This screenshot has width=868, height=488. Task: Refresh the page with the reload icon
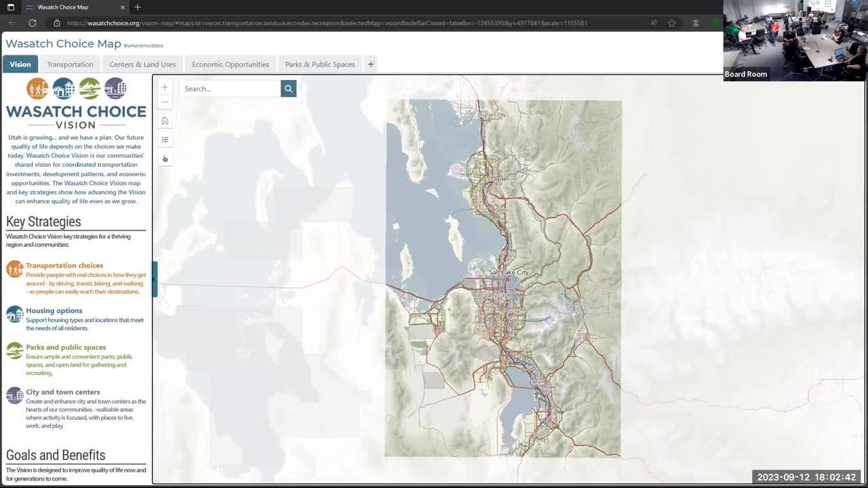point(32,22)
